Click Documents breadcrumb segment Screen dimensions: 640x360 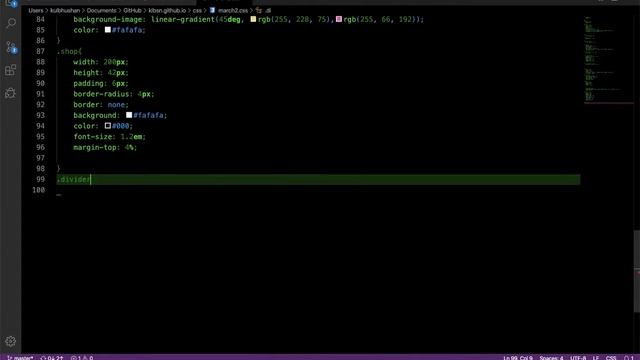101,10
